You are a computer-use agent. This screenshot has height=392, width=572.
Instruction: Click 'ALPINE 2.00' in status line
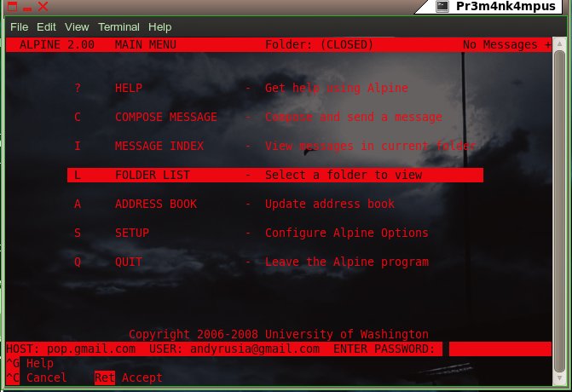[57, 44]
